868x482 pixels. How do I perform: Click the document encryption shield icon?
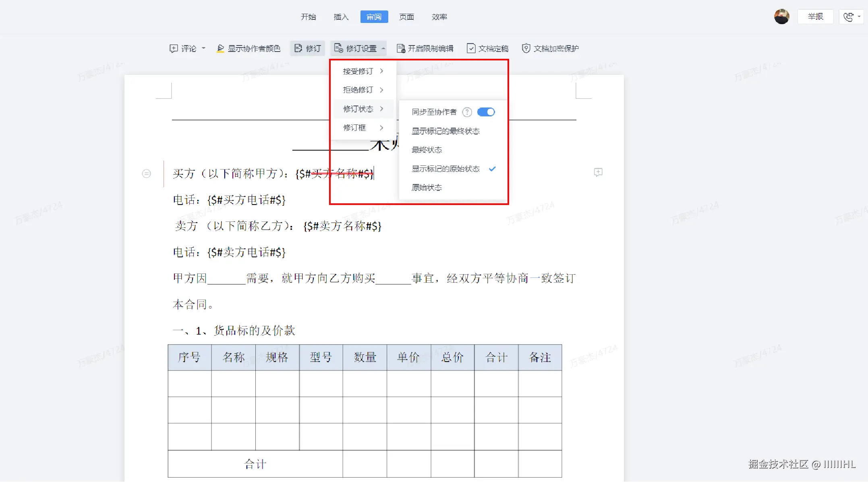526,49
